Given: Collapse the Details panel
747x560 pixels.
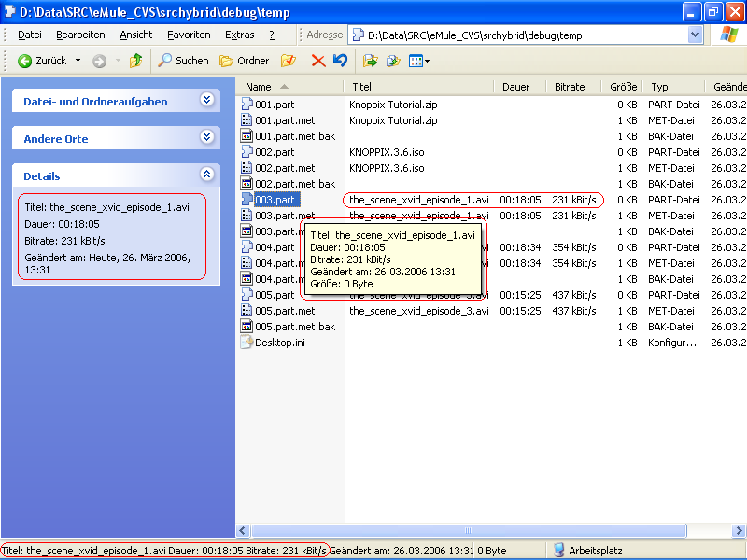Looking at the screenshot, I should (x=207, y=175).
